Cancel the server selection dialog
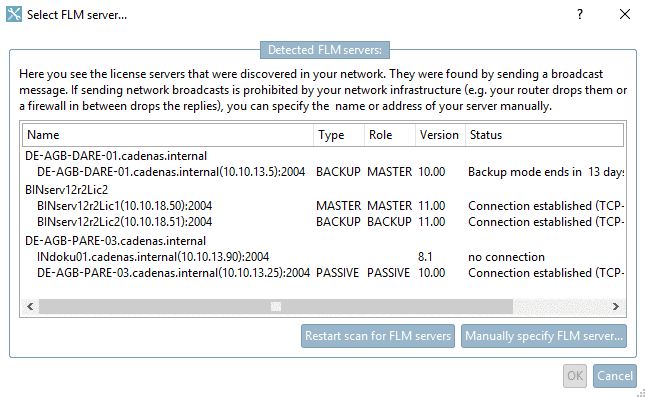 click(615, 376)
